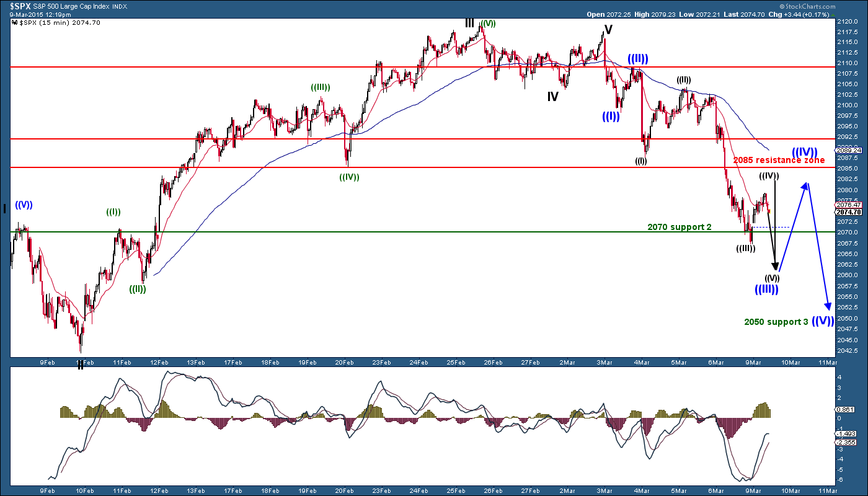868x496 pixels.
Task: Click the blue ((II)) wave label near 4 Mar
Action: (x=637, y=58)
